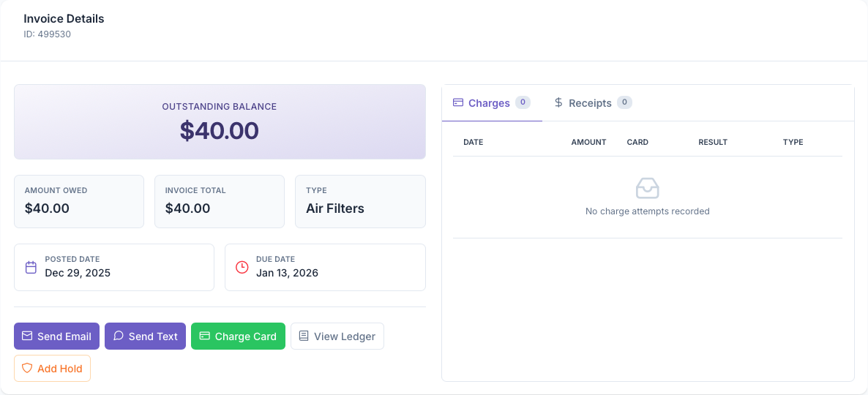Click the speech bubble icon on Send Text

(x=118, y=336)
